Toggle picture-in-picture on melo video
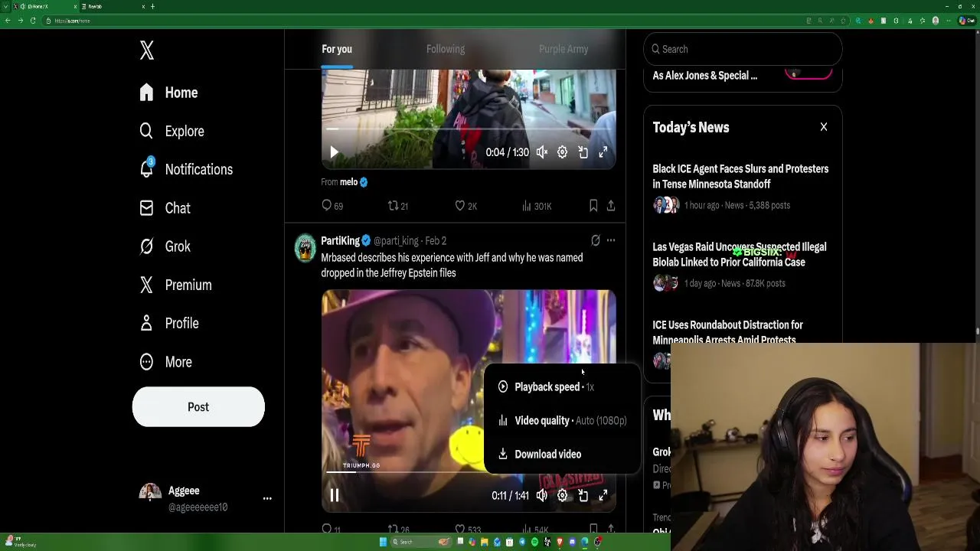The width and height of the screenshot is (980, 551). click(583, 152)
